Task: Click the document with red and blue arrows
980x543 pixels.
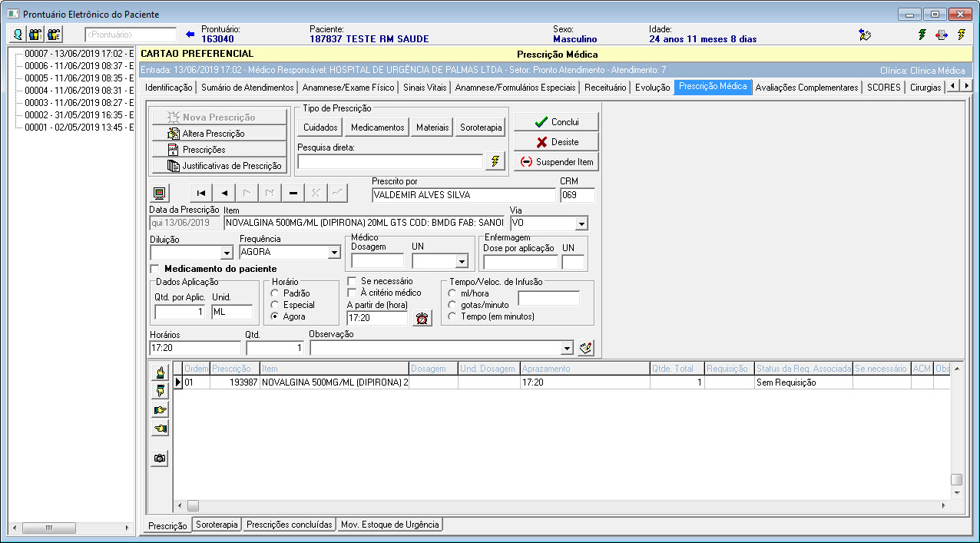Action: [x=942, y=35]
